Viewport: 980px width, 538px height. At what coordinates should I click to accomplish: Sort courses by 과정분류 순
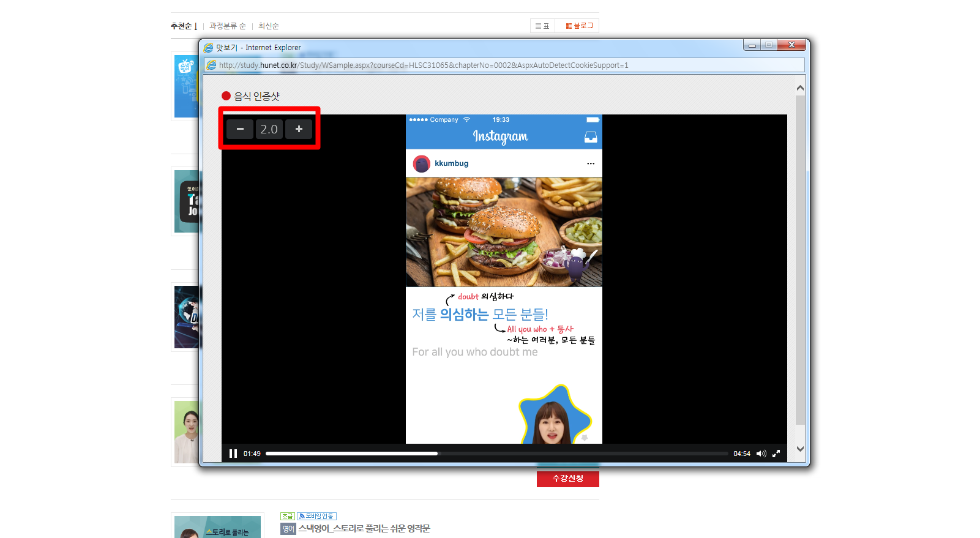pos(228,26)
